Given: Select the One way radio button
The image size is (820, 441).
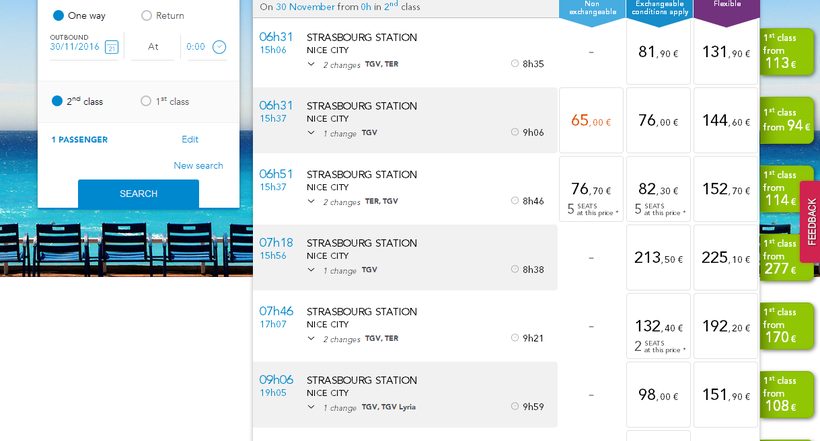Looking at the screenshot, I should [x=58, y=16].
